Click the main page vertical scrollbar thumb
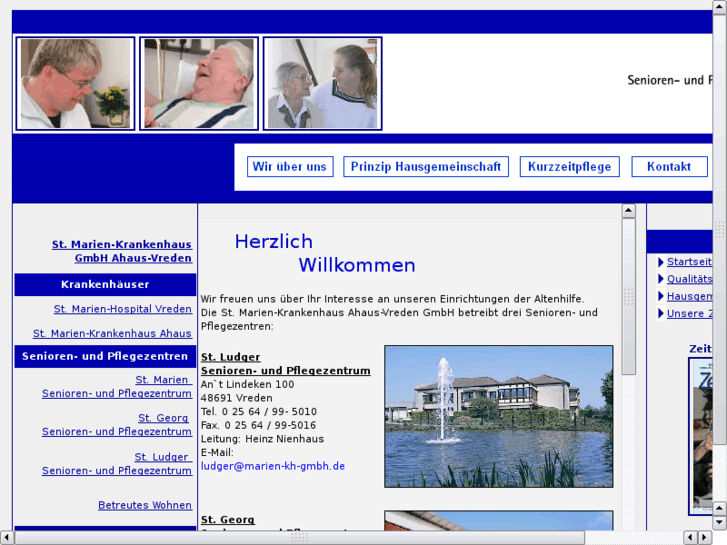 coord(720,230)
